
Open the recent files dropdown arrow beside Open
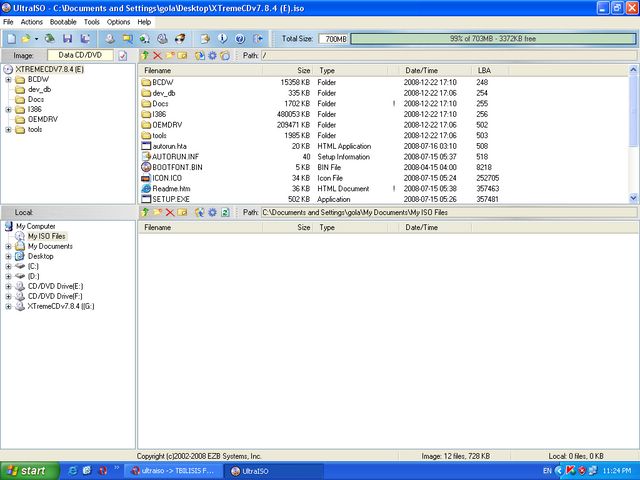click(x=36, y=39)
